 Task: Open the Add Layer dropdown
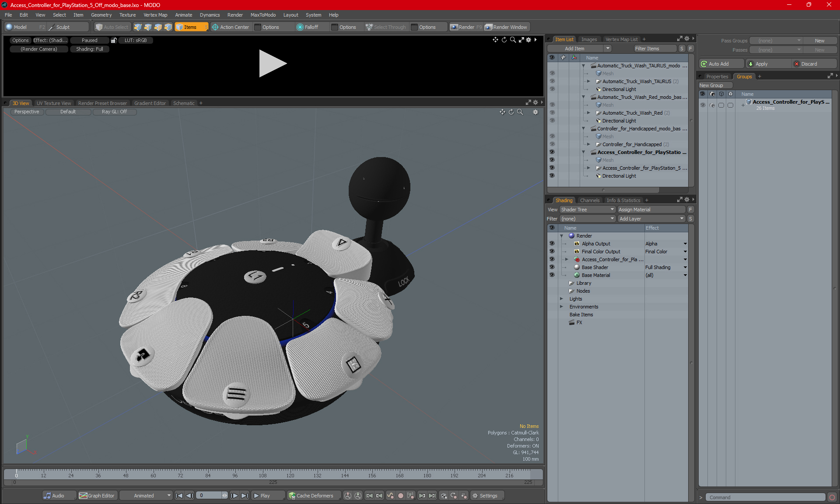[651, 219]
